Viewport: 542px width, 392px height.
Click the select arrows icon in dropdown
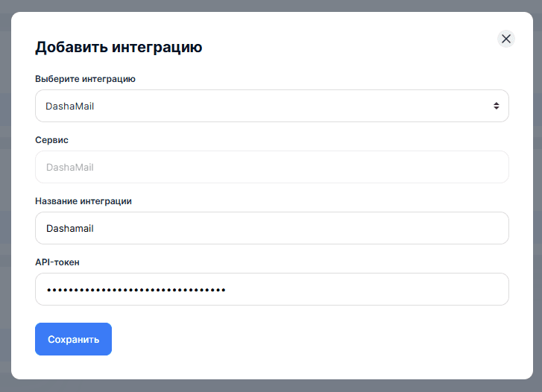point(496,106)
